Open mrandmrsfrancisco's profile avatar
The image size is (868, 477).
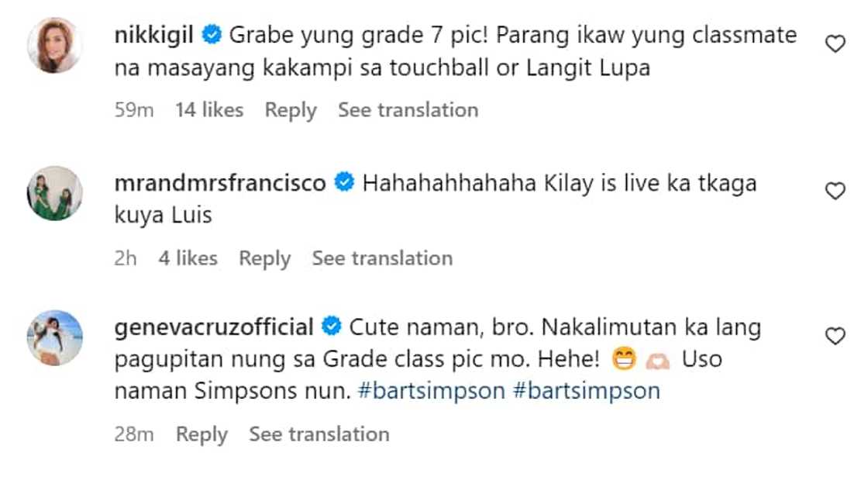pyautogui.click(x=54, y=193)
